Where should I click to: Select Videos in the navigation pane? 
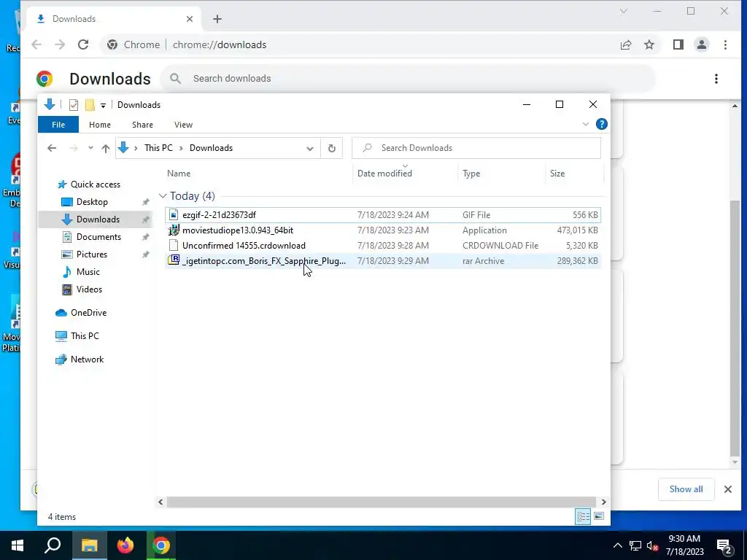89,289
